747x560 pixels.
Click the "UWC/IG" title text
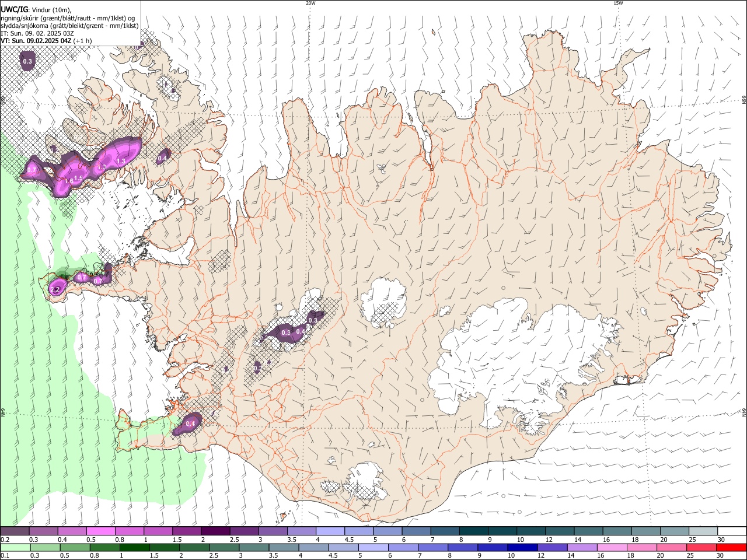pos(14,9)
